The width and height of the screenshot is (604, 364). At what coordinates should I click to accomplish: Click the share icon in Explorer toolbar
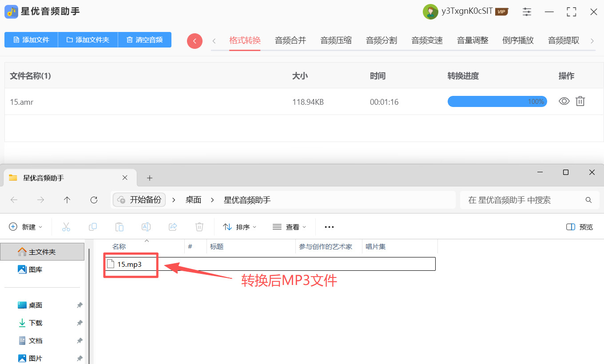coord(173,227)
